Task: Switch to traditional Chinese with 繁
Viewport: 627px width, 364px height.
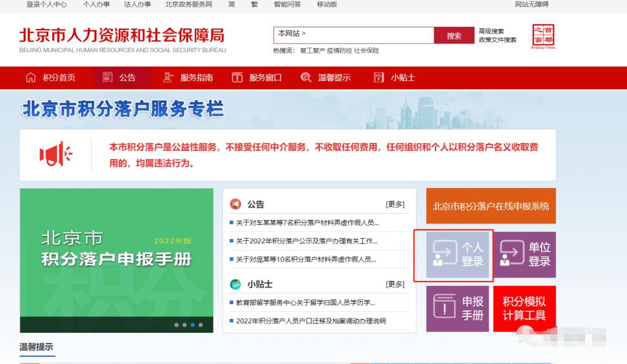Action: [254, 5]
